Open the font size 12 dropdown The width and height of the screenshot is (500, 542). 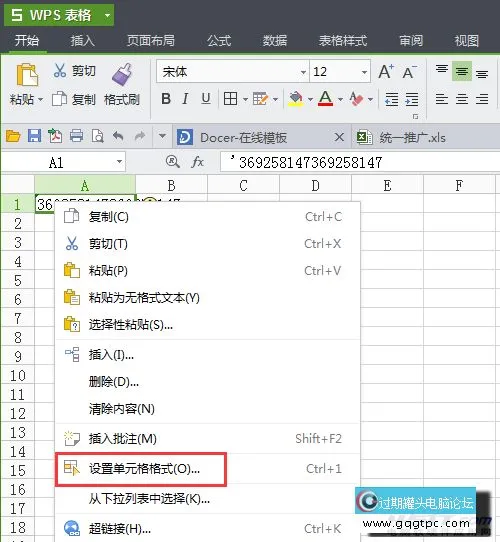(x=364, y=72)
